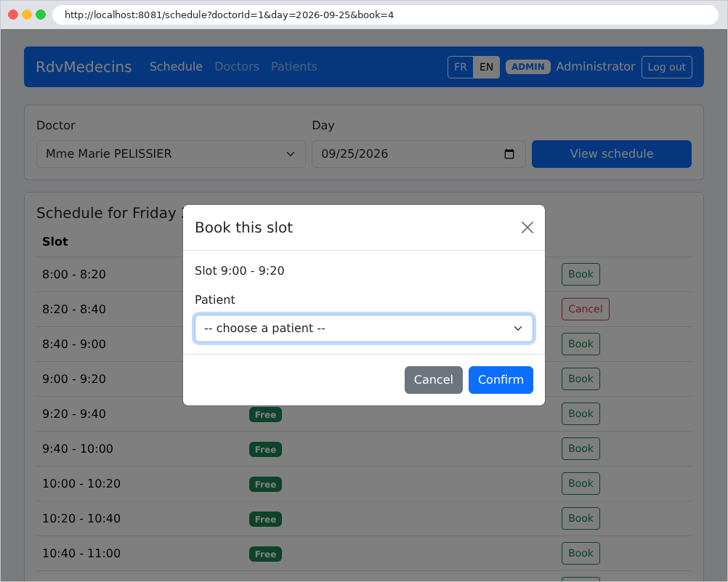Screen dimensions: 728x582
Task: Book the 10:00 - 10:20 slot
Action: pyautogui.click(x=581, y=483)
